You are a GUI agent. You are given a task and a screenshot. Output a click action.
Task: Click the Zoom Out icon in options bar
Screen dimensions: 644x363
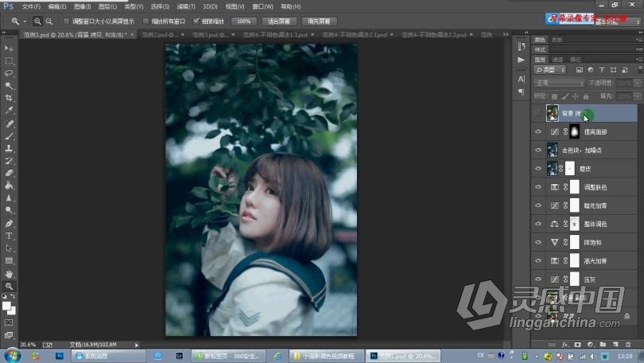tap(48, 21)
